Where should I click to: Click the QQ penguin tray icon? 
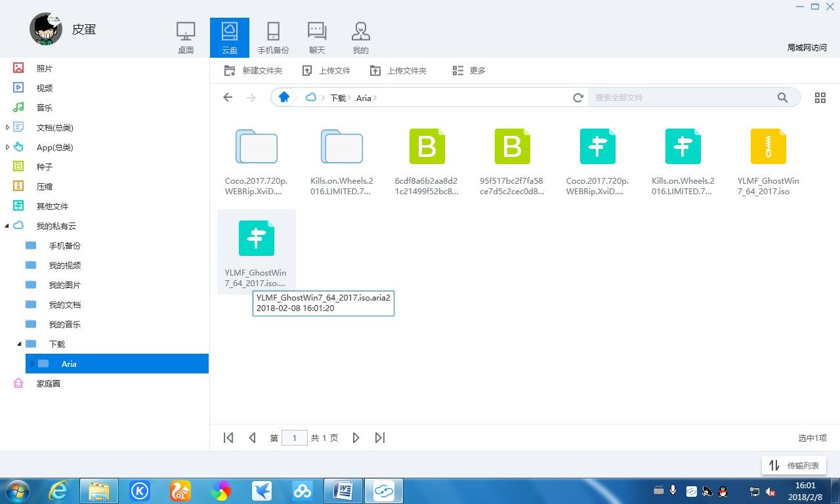[723, 491]
